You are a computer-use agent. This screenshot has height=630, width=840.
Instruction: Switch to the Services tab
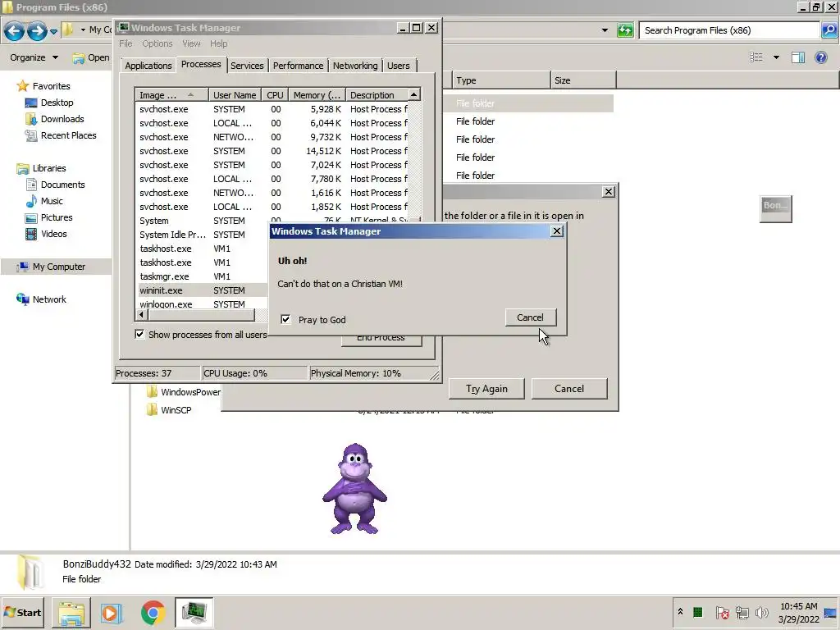(247, 66)
